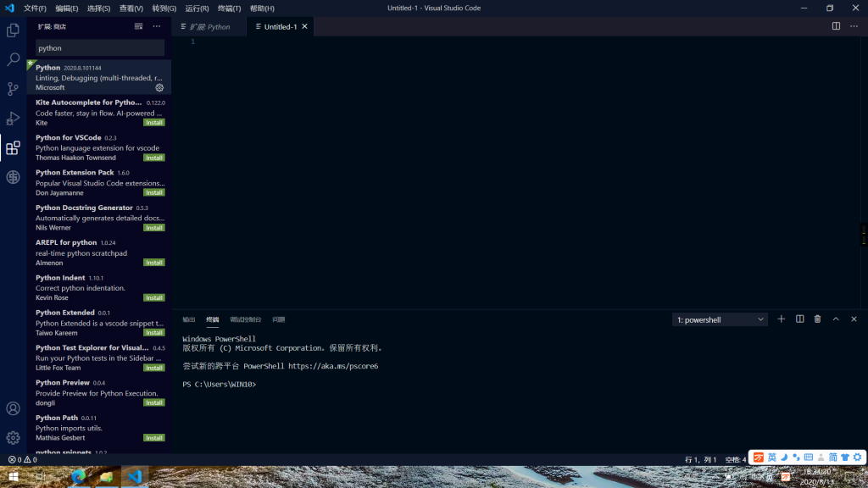Viewport: 868px width, 488px height.
Task: Install Python Indent extension
Action: [x=154, y=297]
